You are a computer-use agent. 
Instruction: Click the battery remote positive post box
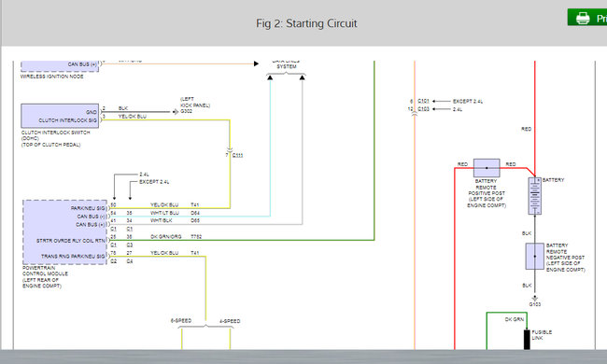point(487,168)
